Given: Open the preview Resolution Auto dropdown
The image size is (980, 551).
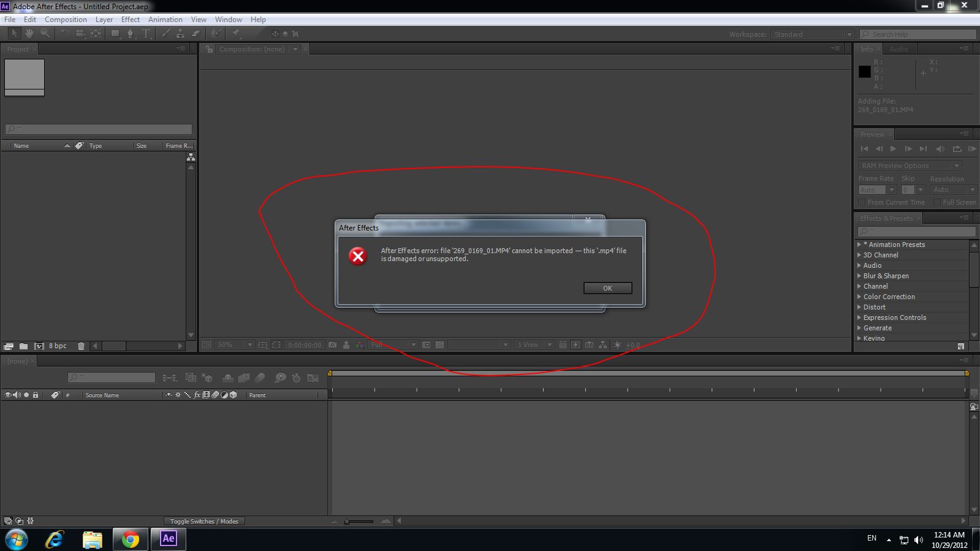Looking at the screenshot, I should pyautogui.click(x=954, y=190).
